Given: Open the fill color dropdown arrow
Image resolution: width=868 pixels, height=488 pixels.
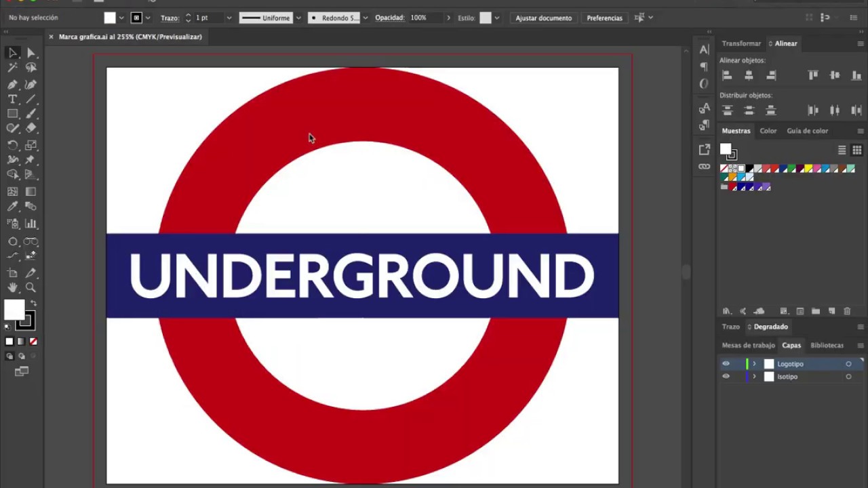Looking at the screenshot, I should point(121,18).
